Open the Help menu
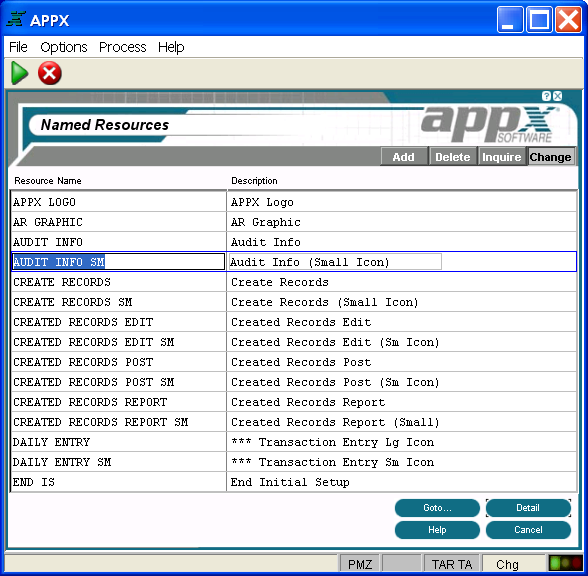588x576 pixels. (171, 47)
